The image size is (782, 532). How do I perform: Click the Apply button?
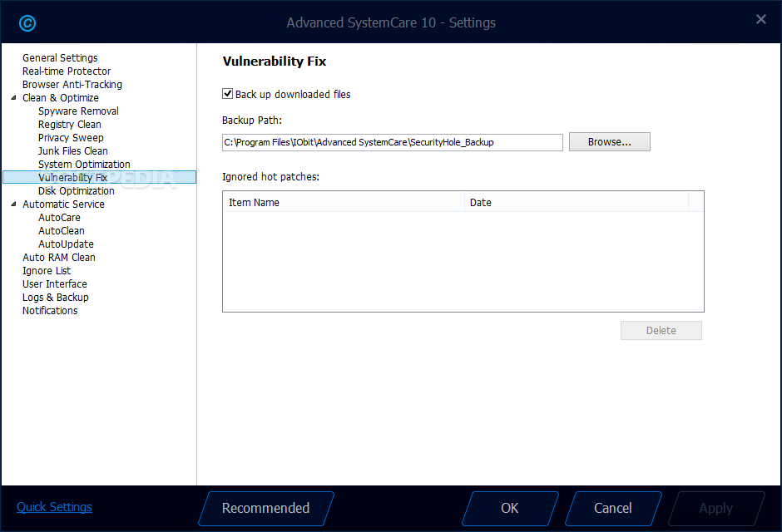715,508
